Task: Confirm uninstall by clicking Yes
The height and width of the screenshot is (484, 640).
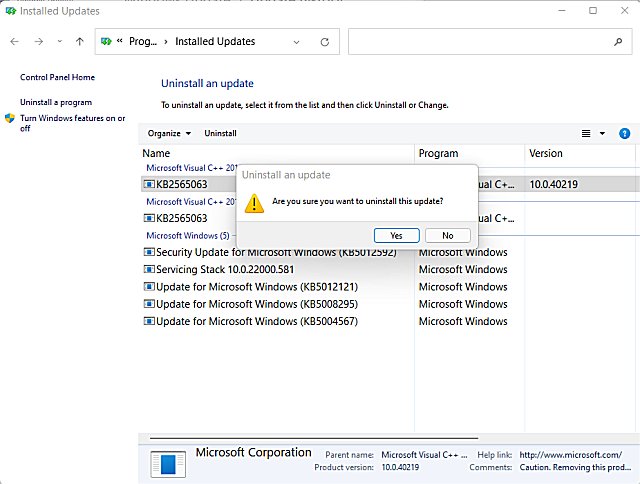Action: point(396,235)
